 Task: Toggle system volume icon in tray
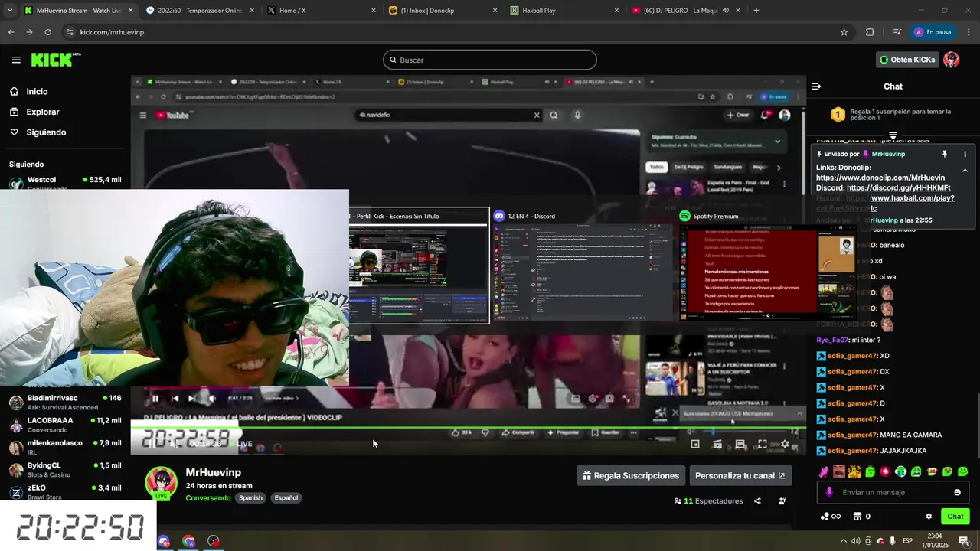[x=855, y=541]
